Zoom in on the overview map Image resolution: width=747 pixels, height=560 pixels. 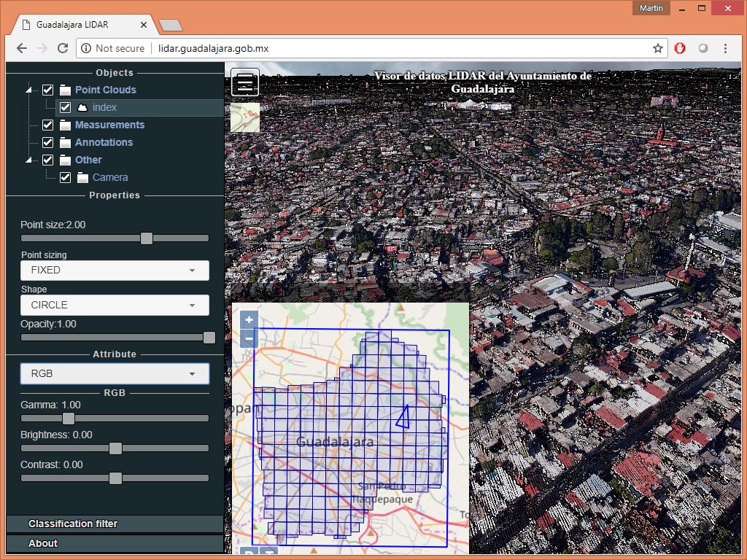[x=249, y=320]
